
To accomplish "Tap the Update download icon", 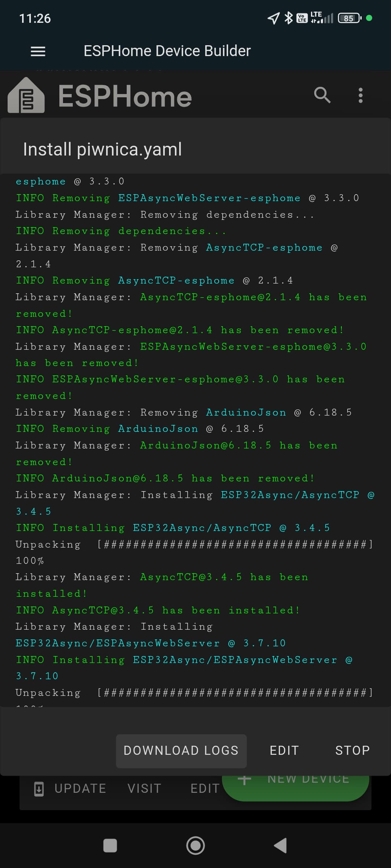I will pyautogui.click(x=39, y=789).
